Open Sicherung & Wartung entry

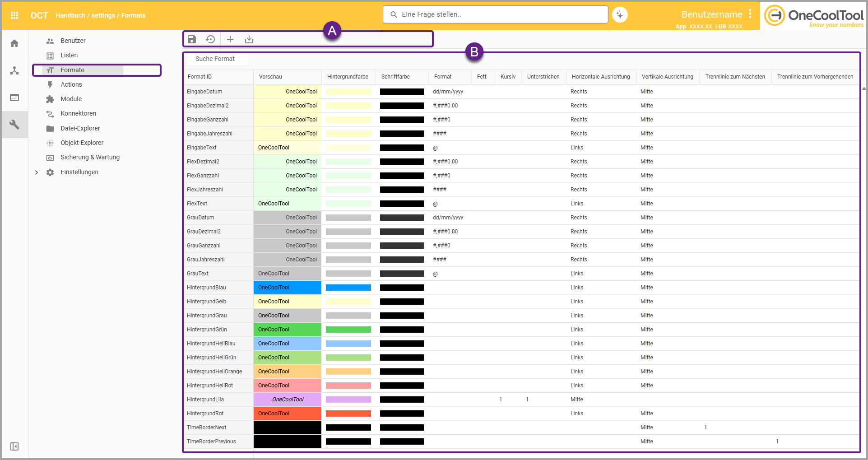pos(90,157)
